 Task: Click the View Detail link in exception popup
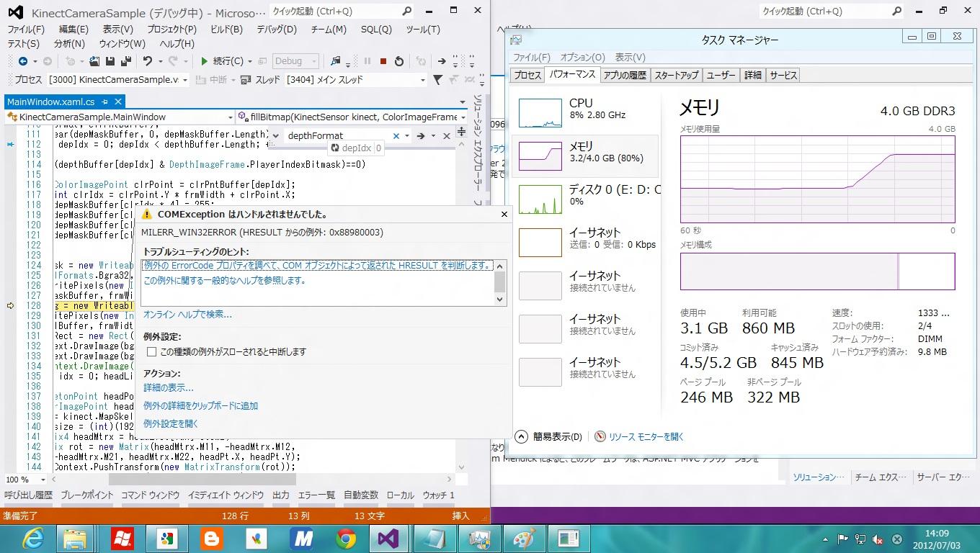[169, 388]
